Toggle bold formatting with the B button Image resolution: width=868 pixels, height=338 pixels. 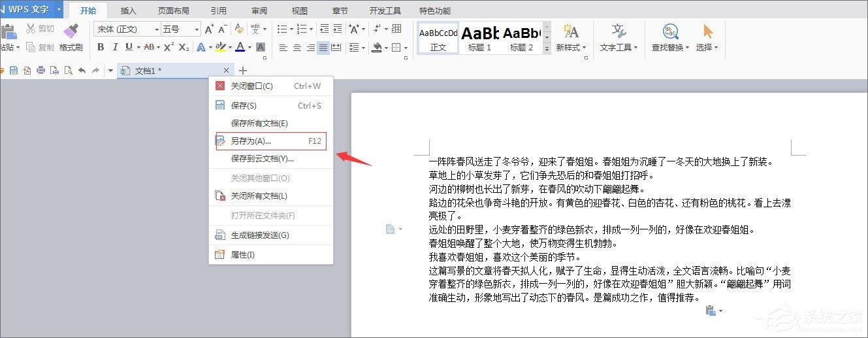101,47
